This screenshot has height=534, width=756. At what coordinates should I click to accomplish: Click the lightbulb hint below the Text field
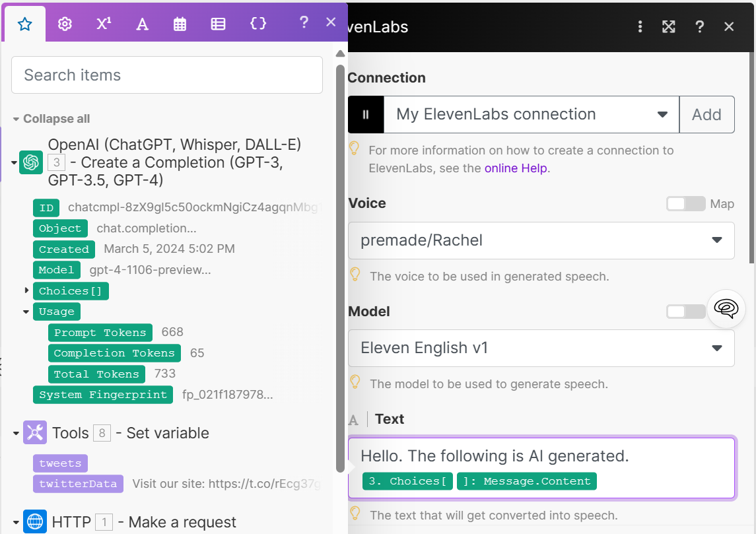tap(355, 514)
